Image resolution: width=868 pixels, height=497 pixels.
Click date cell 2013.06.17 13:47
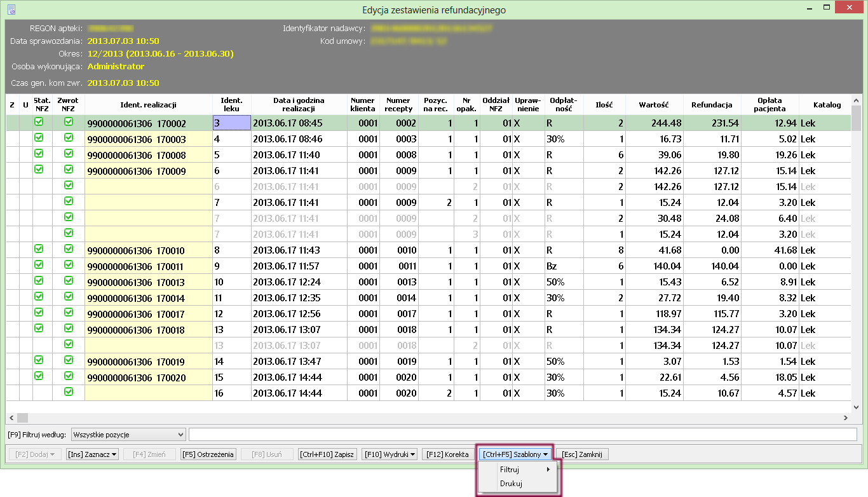click(x=299, y=362)
